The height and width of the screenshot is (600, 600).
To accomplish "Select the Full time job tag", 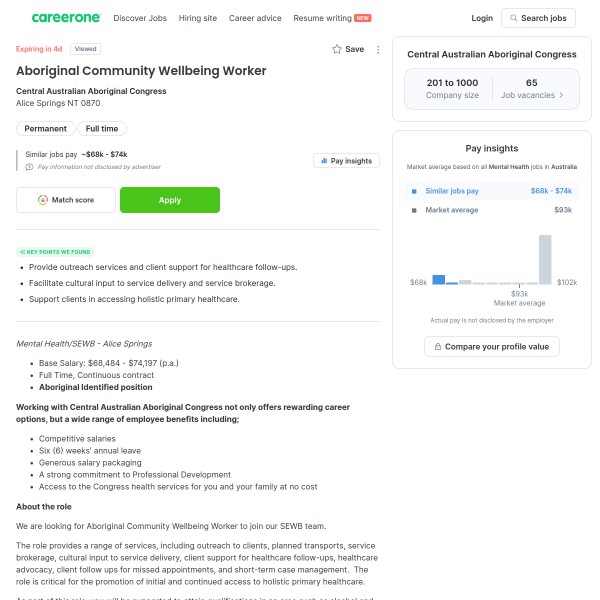I will [102, 129].
